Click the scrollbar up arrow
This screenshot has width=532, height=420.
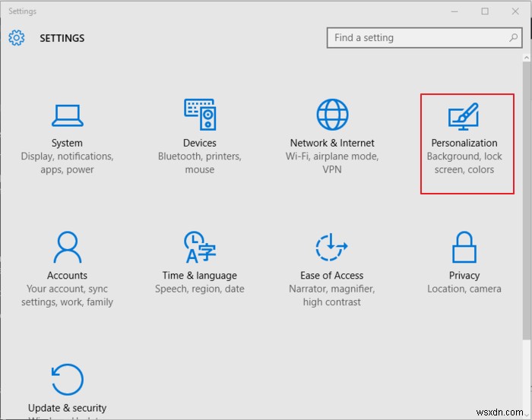coord(526,58)
